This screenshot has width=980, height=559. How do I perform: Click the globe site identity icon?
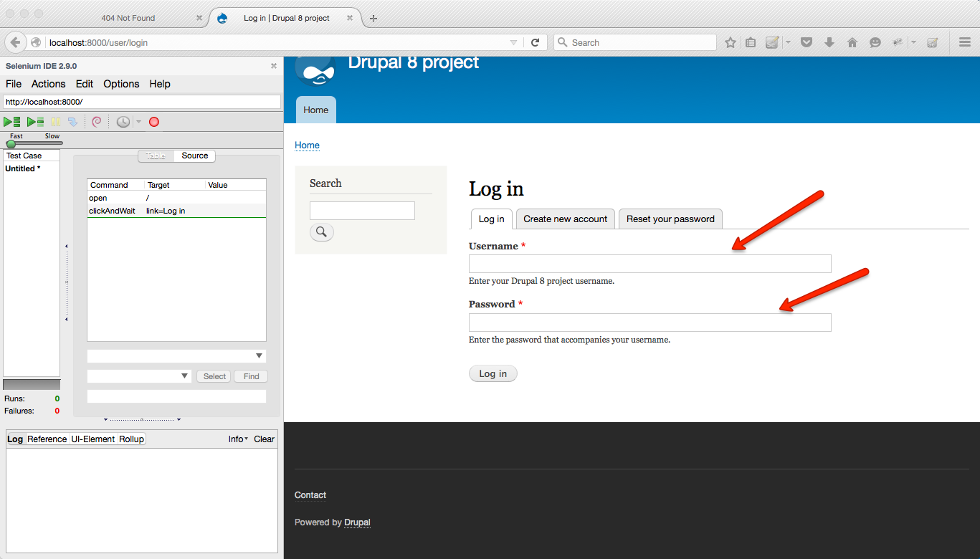click(x=36, y=42)
